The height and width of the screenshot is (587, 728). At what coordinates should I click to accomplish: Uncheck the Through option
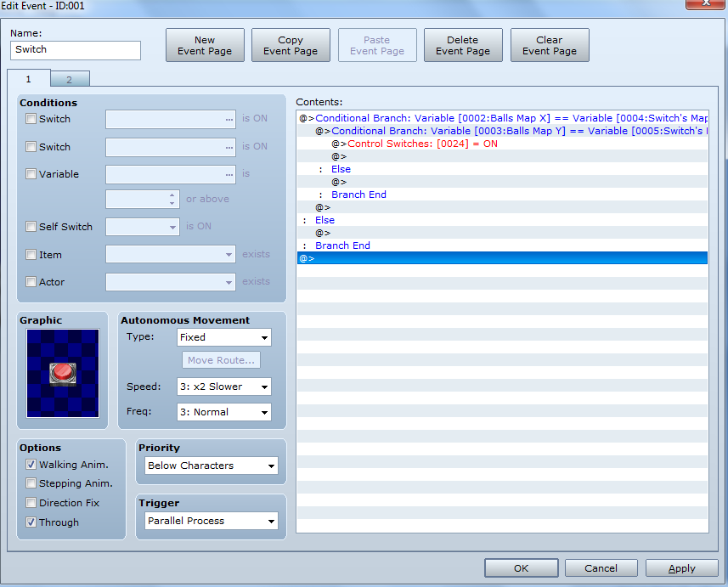(x=31, y=522)
